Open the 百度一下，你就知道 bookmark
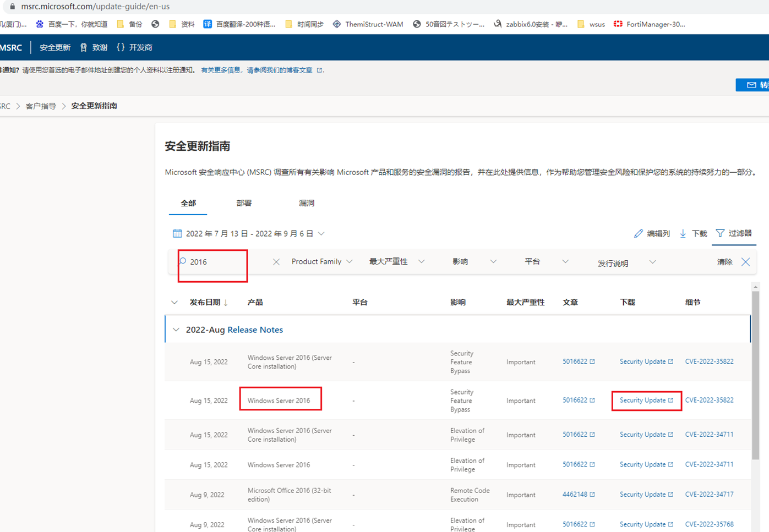The image size is (769, 532). pos(72,24)
